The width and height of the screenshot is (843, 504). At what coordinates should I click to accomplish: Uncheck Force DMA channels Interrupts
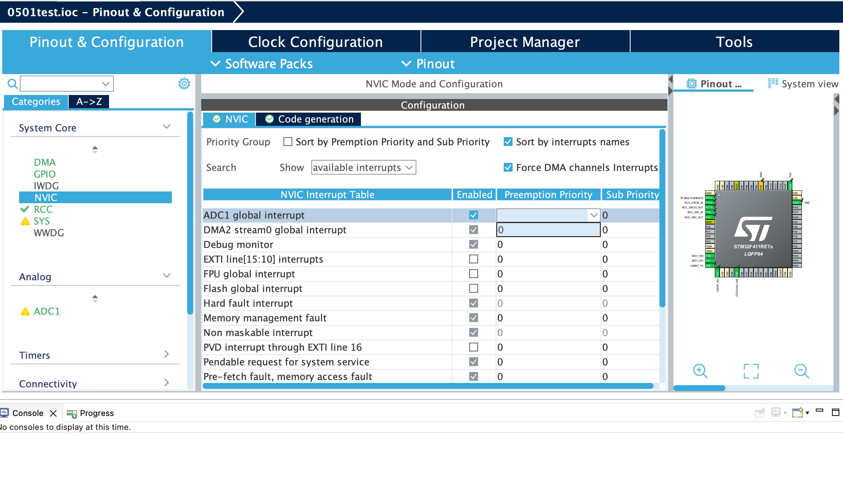coord(508,167)
